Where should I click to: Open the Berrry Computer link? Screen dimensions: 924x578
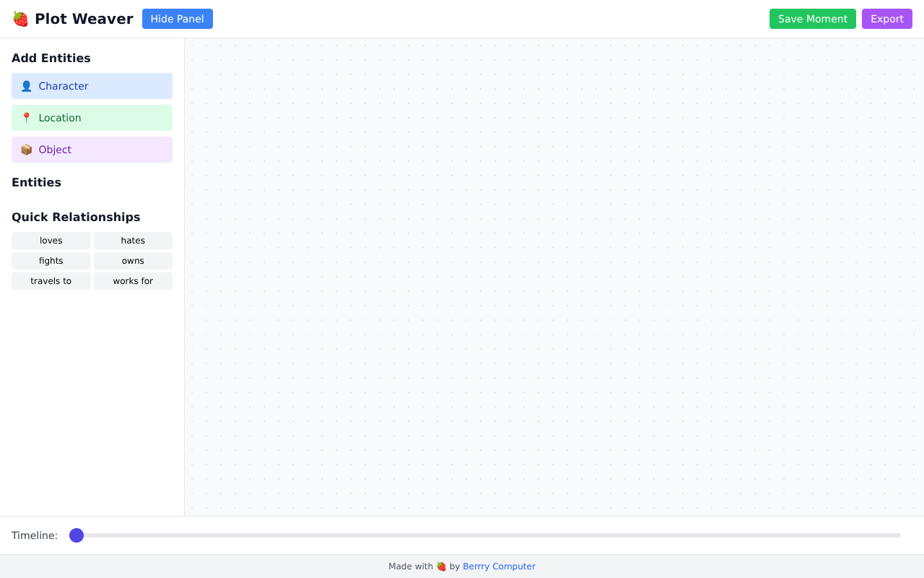tap(499, 566)
